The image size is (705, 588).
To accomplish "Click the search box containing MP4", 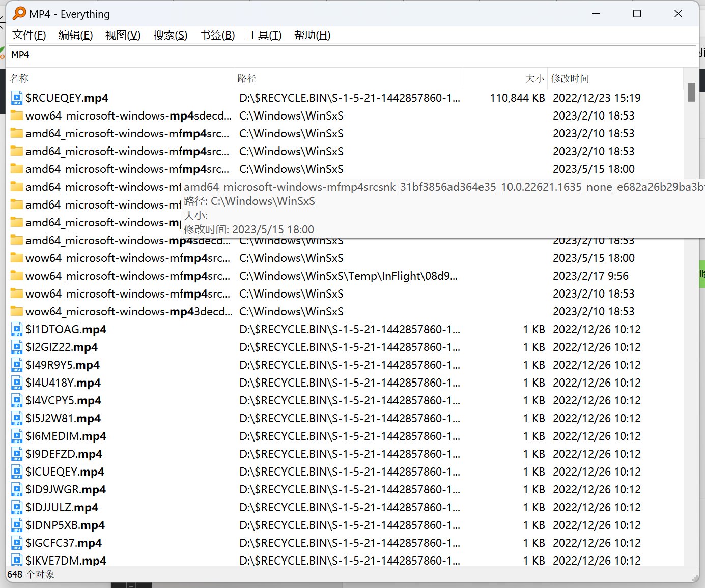I will tap(352, 55).
